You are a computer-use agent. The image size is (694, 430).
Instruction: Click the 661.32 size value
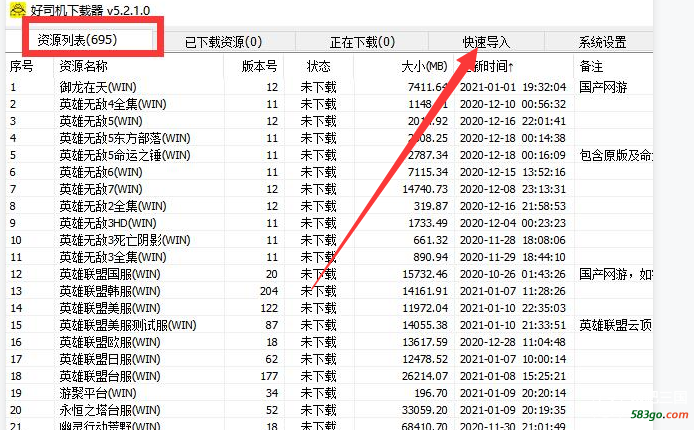click(431, 240)
